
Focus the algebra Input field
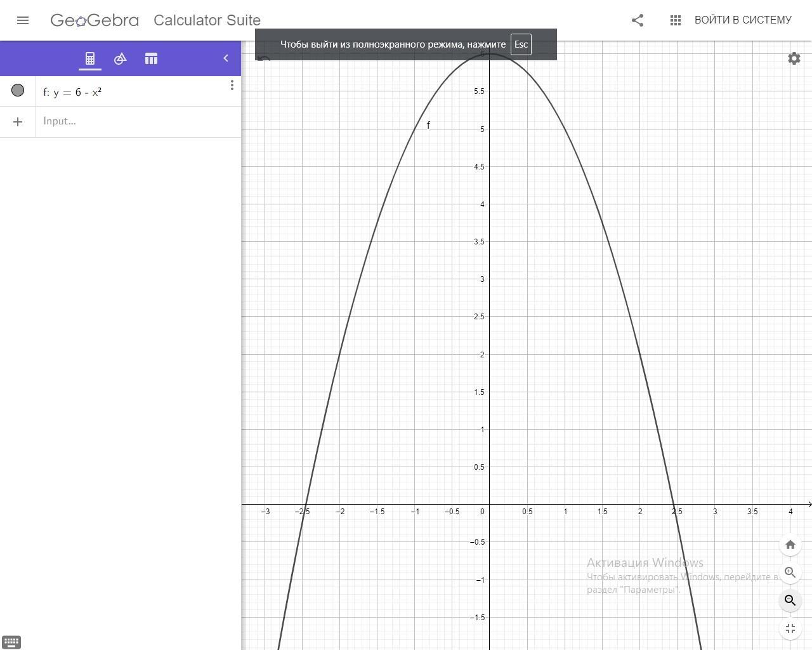click(x=138, y=122)
